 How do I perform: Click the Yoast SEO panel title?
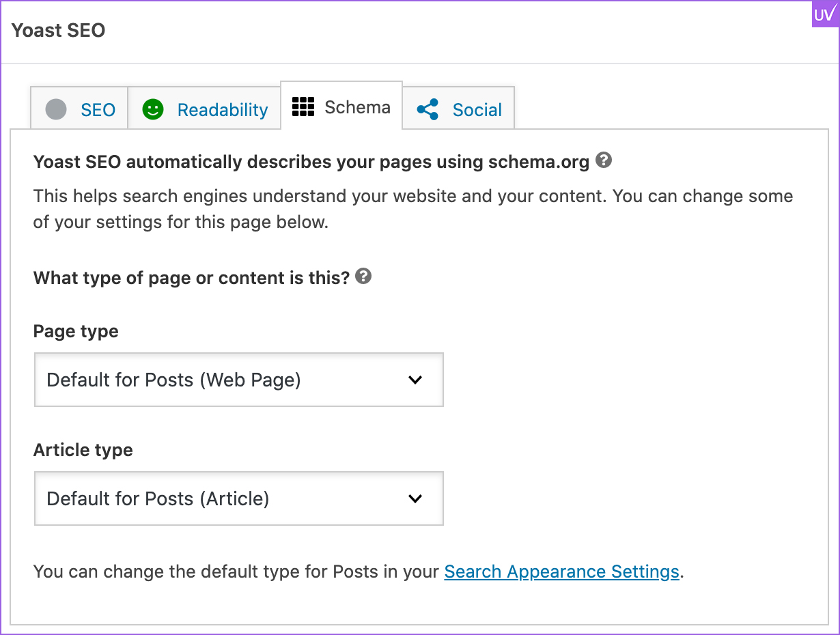pos(59,31)
